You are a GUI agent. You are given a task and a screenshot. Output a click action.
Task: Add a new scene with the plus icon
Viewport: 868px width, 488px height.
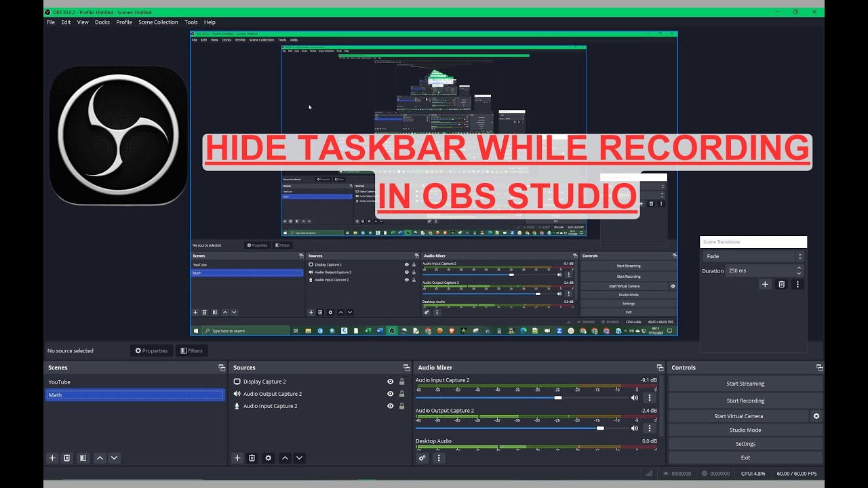click(x=52, y=458)
